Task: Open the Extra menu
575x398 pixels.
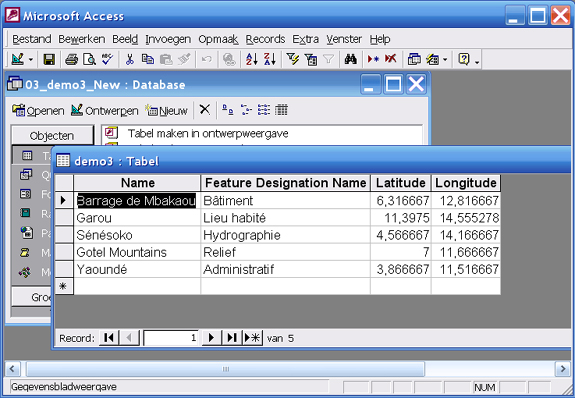Action: (x=305, y=39)
